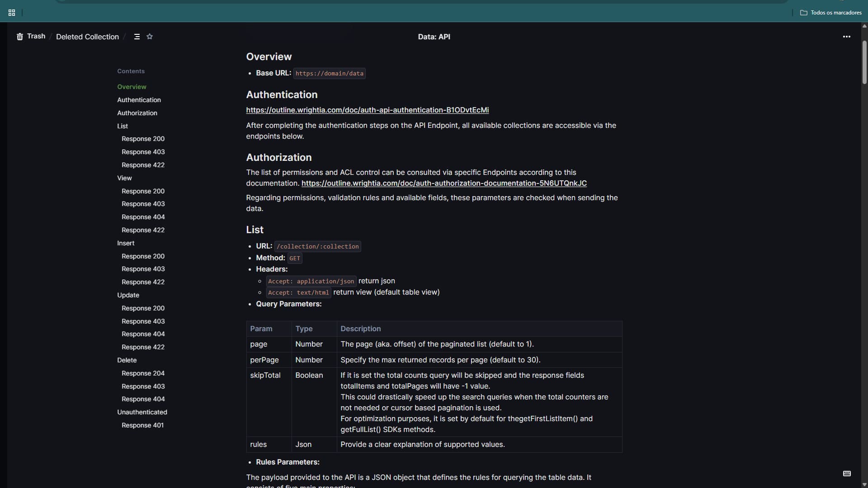
Task: Open the keyboard shortcuts icon
Action: point(847,473)
